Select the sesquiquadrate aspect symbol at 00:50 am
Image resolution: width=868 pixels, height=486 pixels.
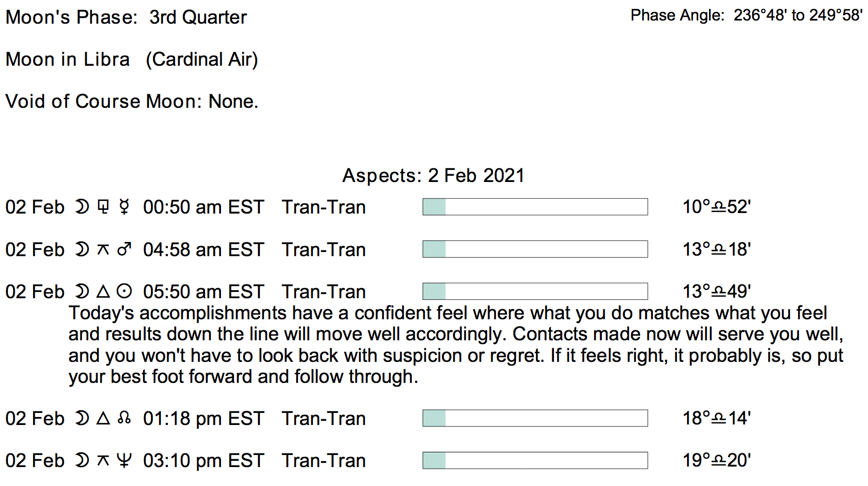coord(103,207)
